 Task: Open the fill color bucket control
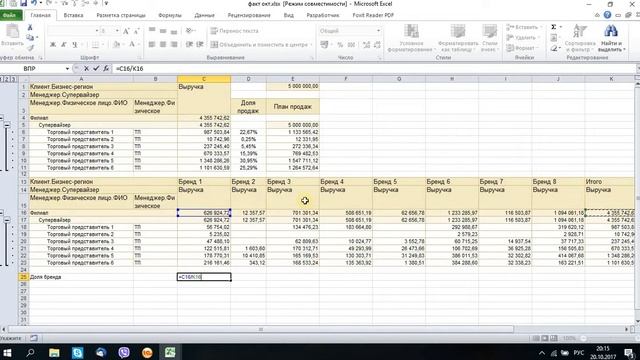pos(117,44)
